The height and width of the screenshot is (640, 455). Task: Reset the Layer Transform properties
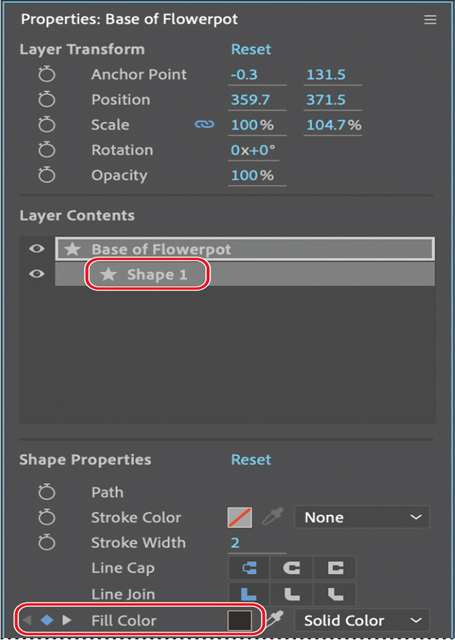click(251, 49)
